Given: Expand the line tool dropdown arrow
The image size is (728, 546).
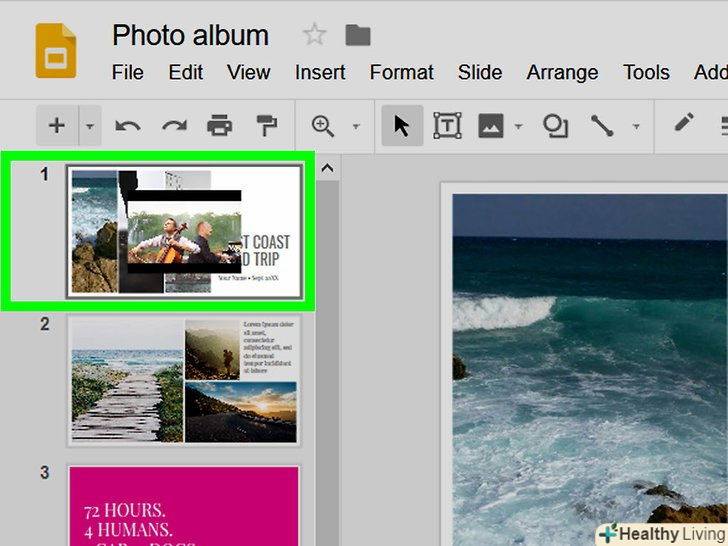Looking at the screenshot, I should tap(635, 127).
